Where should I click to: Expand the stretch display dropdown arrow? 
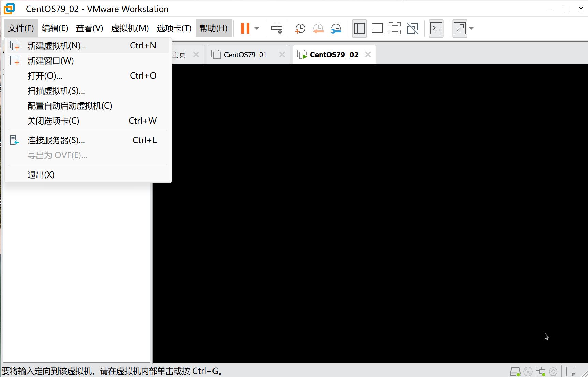(x=471, y=28)
